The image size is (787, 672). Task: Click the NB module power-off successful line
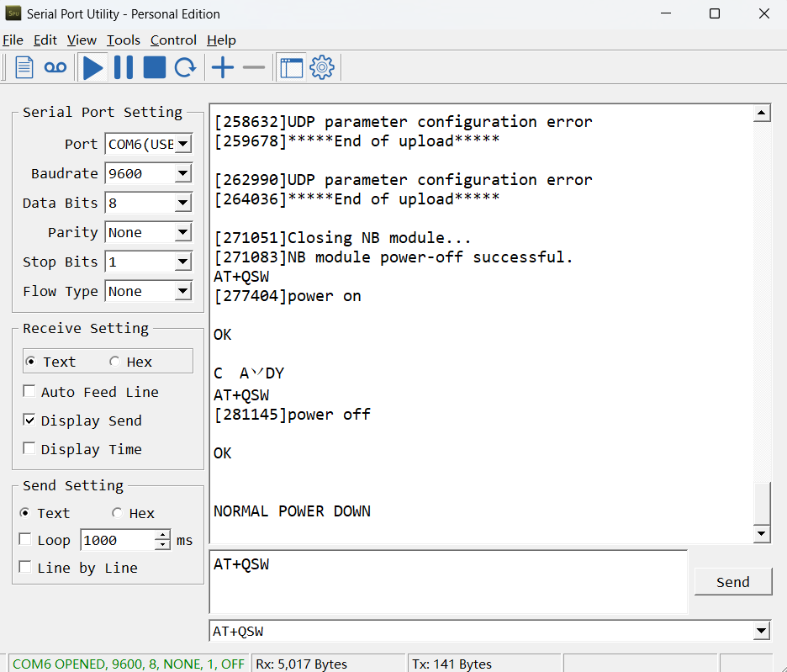tap(393, 257)
